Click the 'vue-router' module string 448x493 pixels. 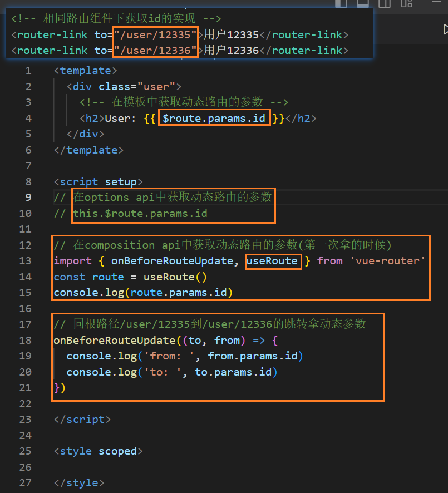387,261
